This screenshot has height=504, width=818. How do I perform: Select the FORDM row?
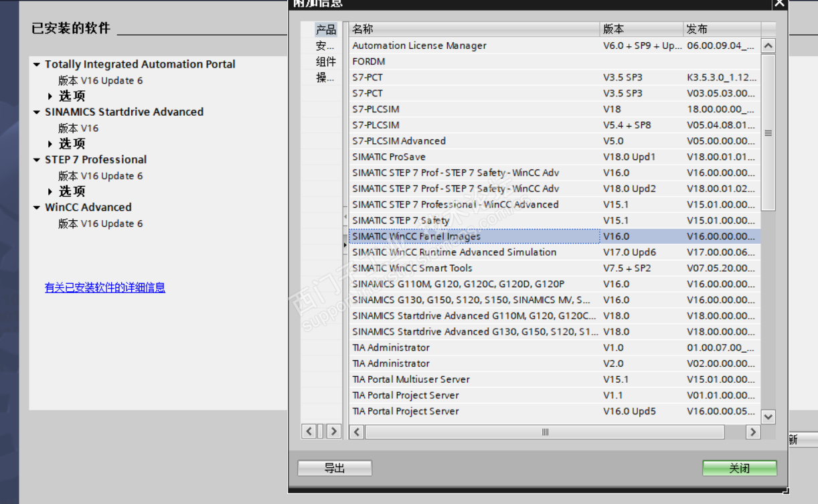point(554,62)
